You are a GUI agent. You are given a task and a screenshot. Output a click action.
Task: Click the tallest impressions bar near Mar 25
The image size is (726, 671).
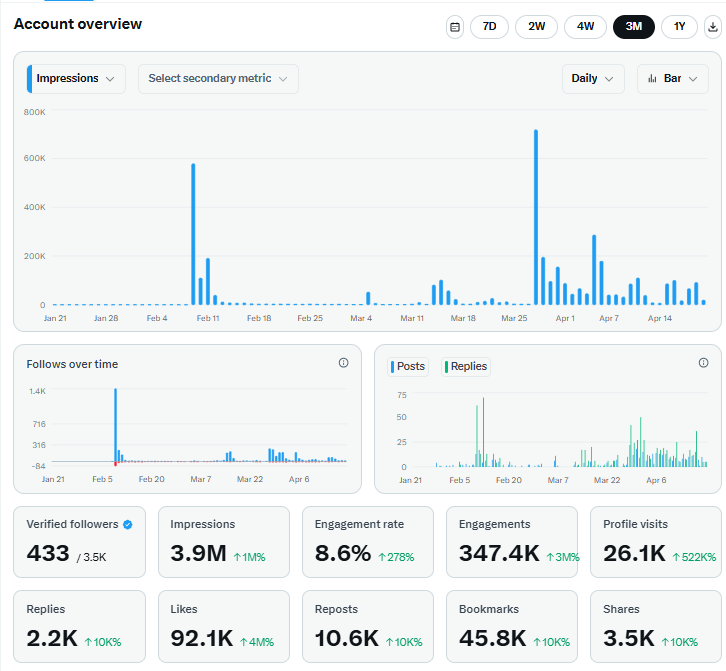536,217
